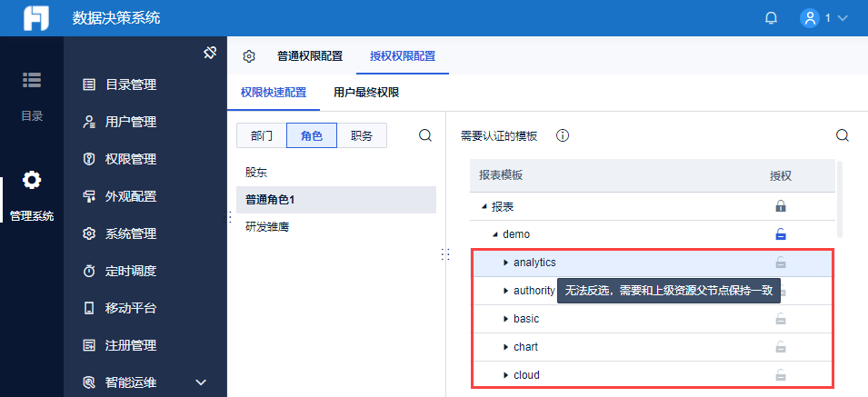Click the 授权 column header
Screen dimensions: 868x397
(x=781, y=176)
